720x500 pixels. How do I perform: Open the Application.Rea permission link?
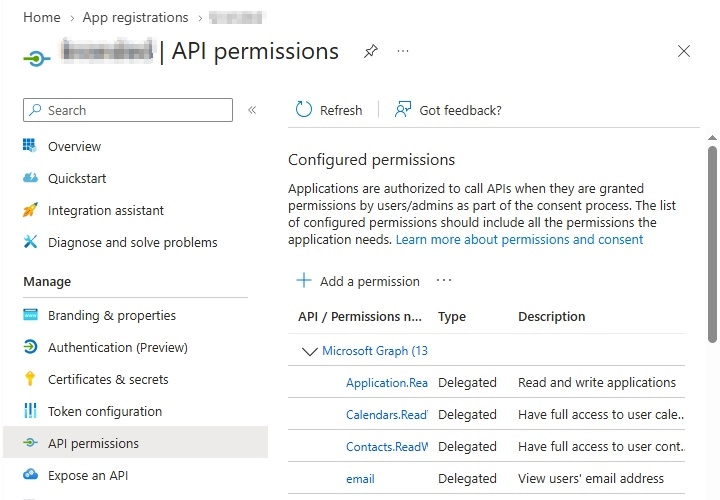pyautogui.click(x=387, y=382)
